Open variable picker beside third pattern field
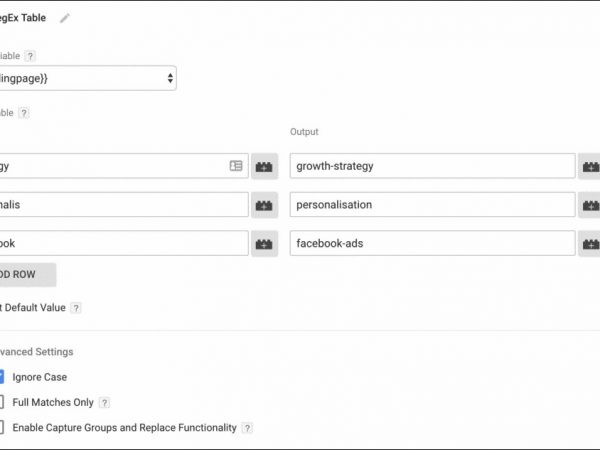600x450 pixels. 265,243
